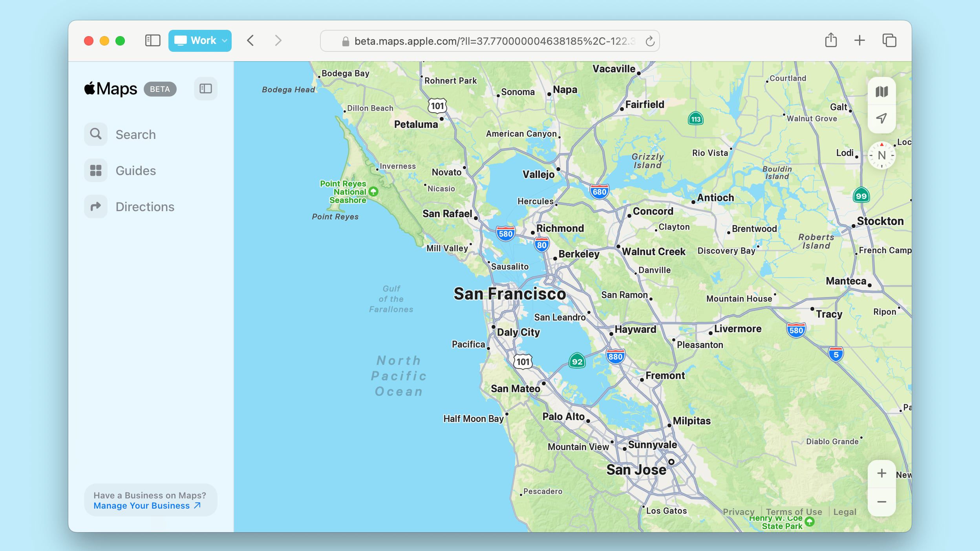Open the Work tab group dropdown
The width and height of the screenshot is (980, 551).
tap(224, 40)
